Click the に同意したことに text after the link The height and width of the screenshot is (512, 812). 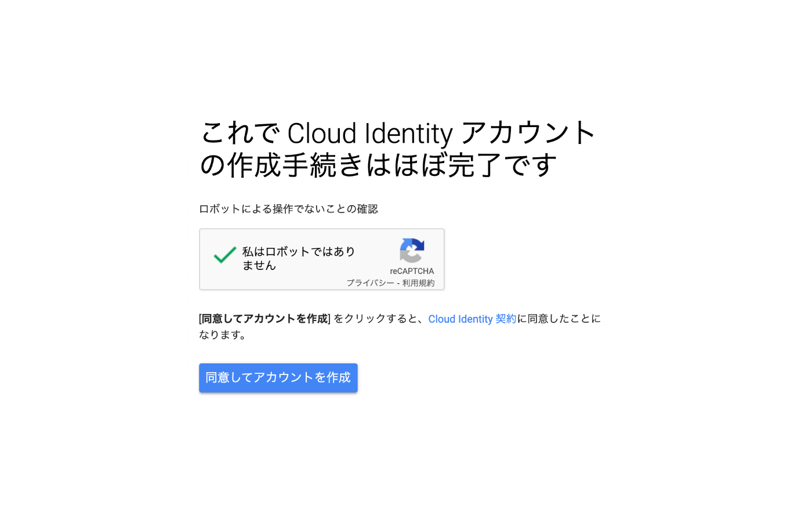click(559, 319)
